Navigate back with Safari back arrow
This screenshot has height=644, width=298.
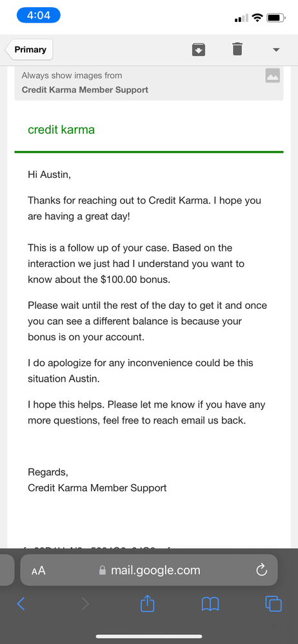pos(21,604)
